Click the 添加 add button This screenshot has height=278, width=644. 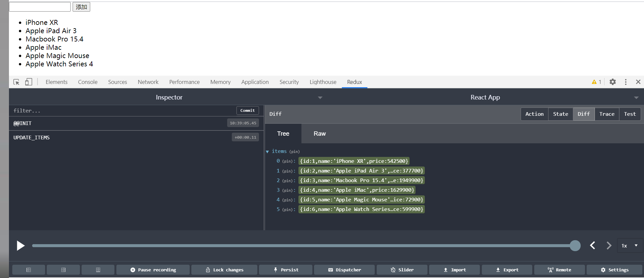tap(81, 7)
